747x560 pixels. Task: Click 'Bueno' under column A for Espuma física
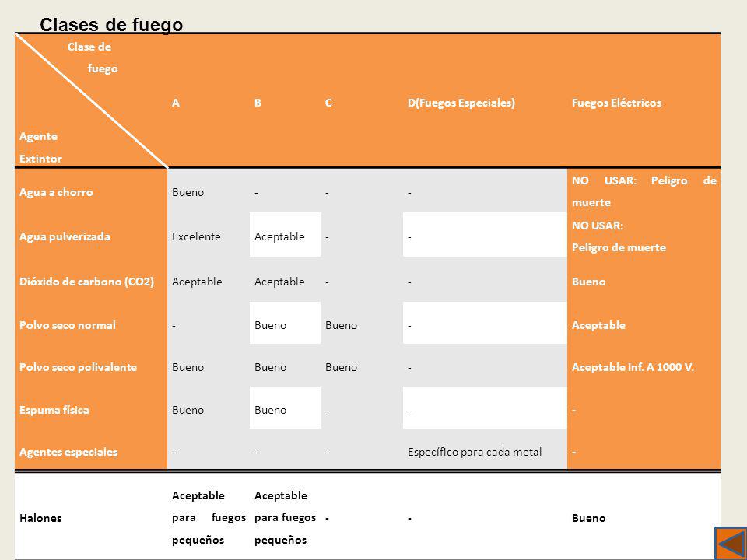tap(188, 410)
